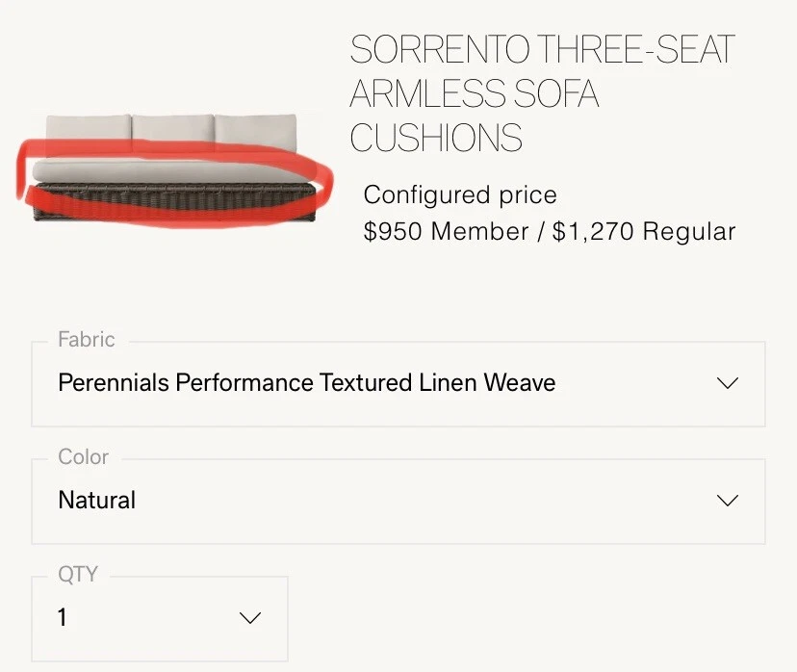Open the quantity dropdown showing 1
The height and width of the screenshot is (672, 797).
tap(160, 619)
